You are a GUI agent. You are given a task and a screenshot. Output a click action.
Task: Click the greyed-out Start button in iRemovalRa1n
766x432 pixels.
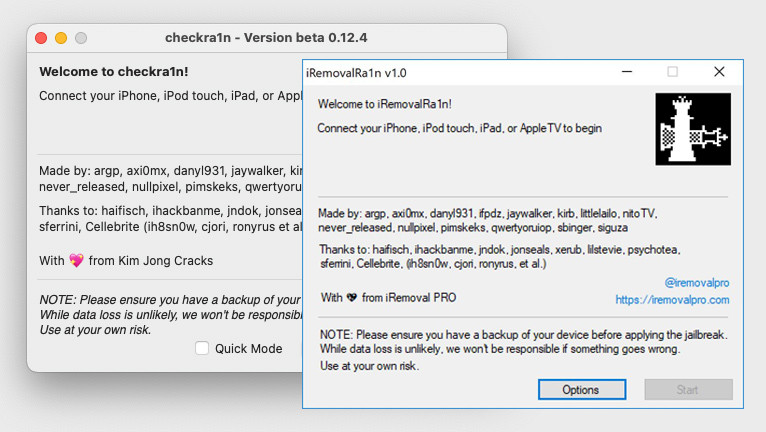[688, 389]
